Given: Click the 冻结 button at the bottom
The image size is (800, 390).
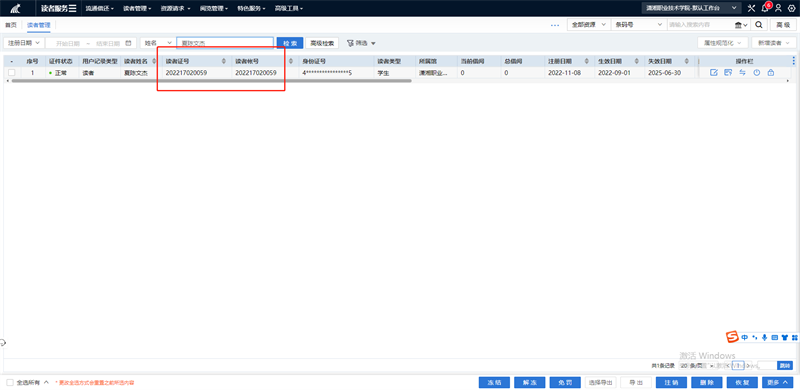Looking at the screenshot, I should coord(494,382).
